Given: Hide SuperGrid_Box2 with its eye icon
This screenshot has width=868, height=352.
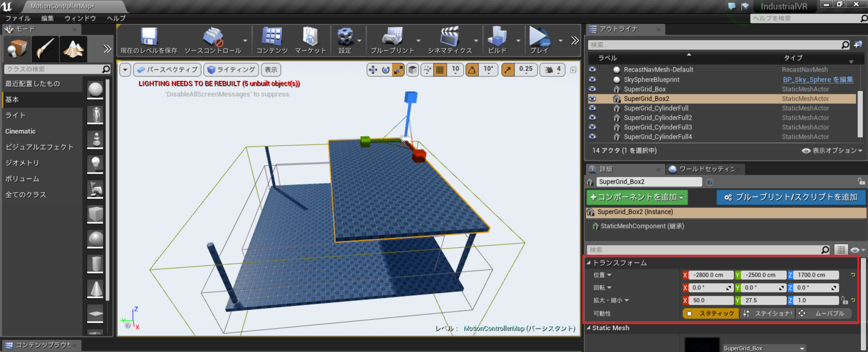Looking at the screenshot, I should 593,98.
